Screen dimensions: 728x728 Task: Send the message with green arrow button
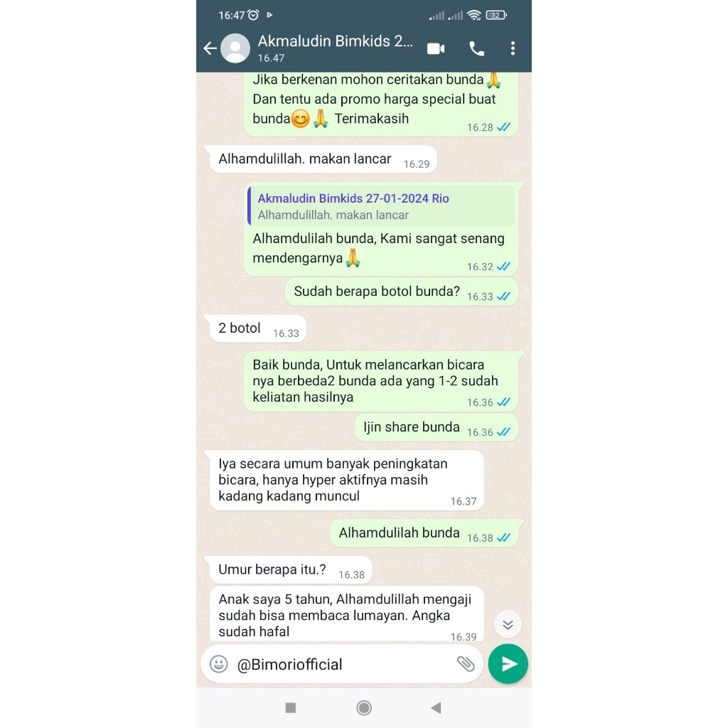pos(508,664)
